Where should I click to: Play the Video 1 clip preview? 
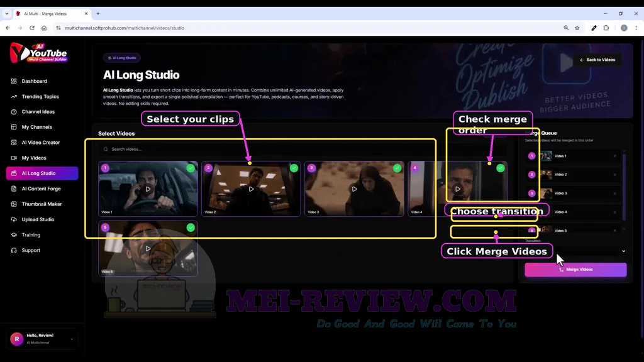coord(148,189)
